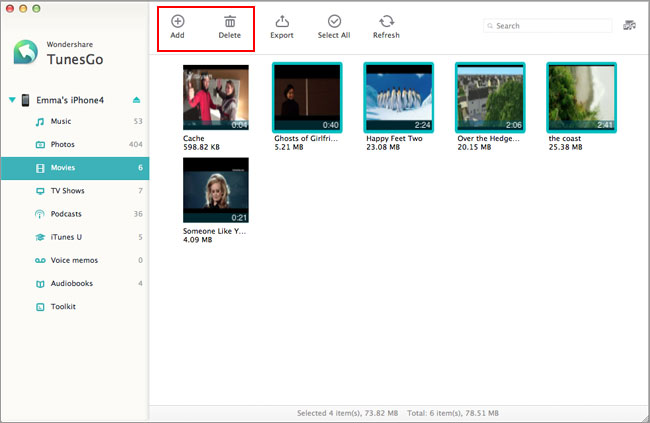The width and height of the screenshot is (650, 423).
Task: Click the magnifier icon in Search
Action: tap(490, 26)
